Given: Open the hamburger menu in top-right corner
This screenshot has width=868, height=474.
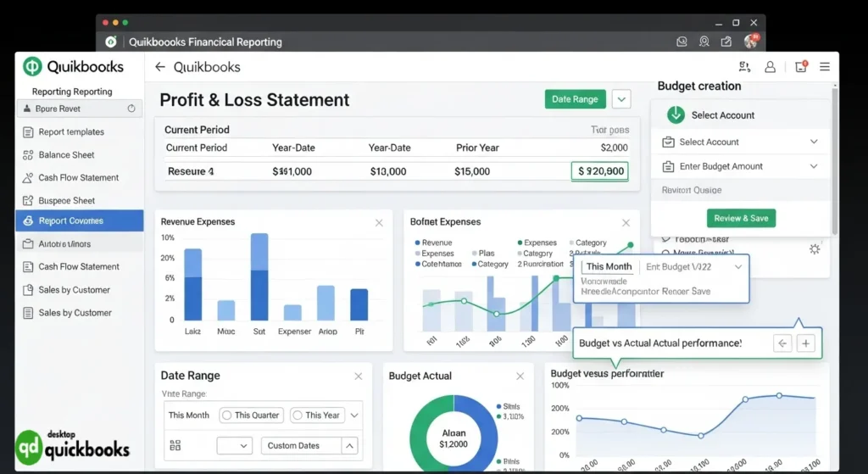Looking at the screenshot, I should [x=824, y=67].
